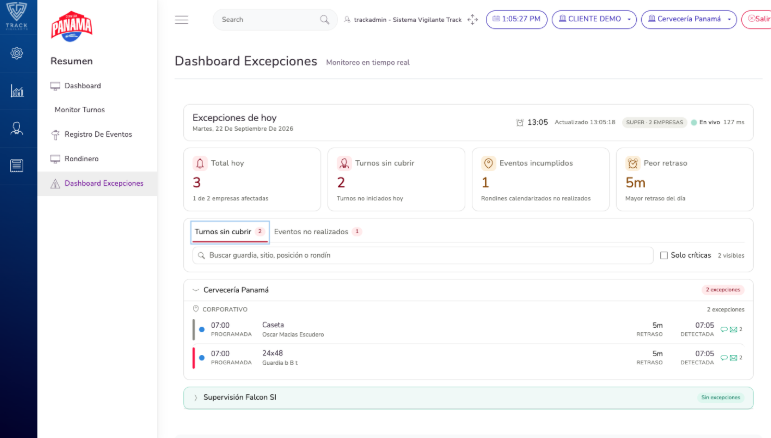Focus the Buscar guardia, sitio search field

[423, 255]
